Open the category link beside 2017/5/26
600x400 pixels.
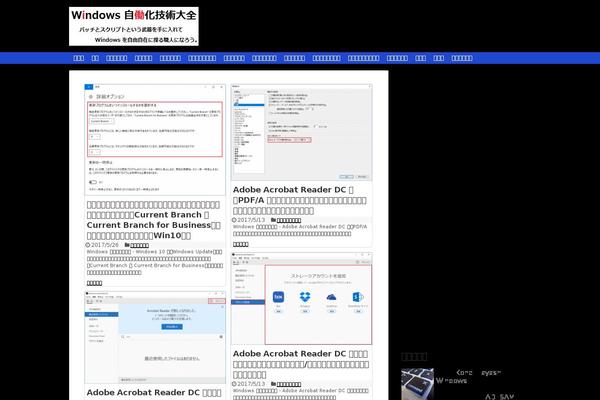139,245
